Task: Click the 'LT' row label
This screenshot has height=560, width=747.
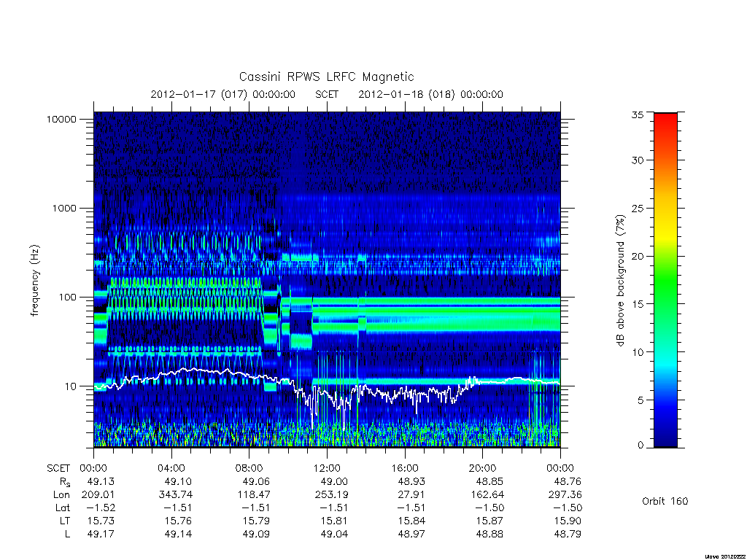Action: coord(65,521)
